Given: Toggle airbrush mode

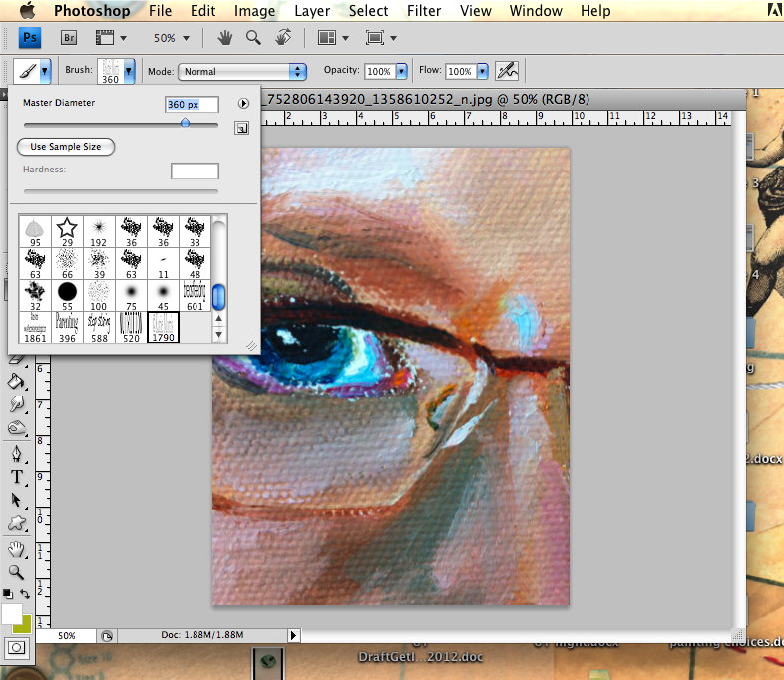Looking at the screenshot, I should (x=507, y=71).
